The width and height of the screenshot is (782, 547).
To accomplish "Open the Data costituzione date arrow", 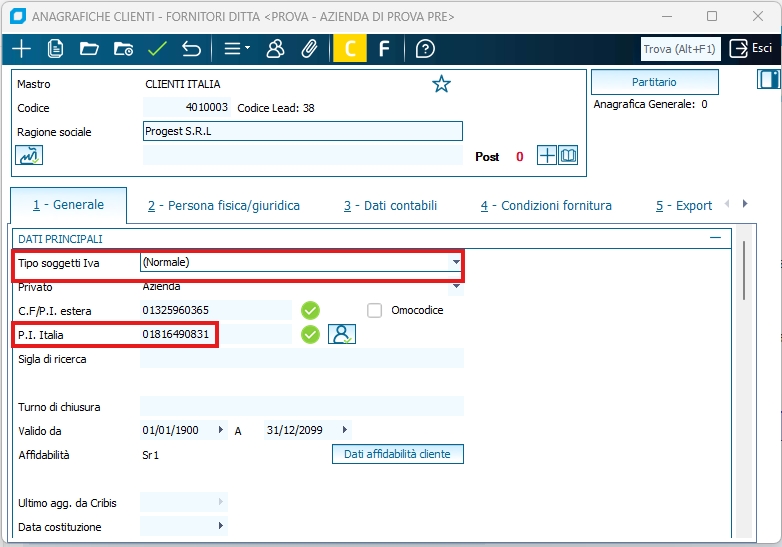I will pyautogui.click(x=221, y=526).
